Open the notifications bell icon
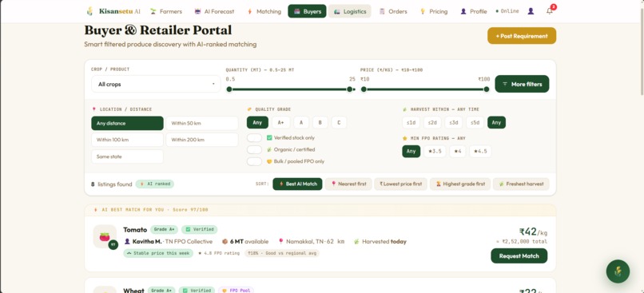 click(550, 11)
